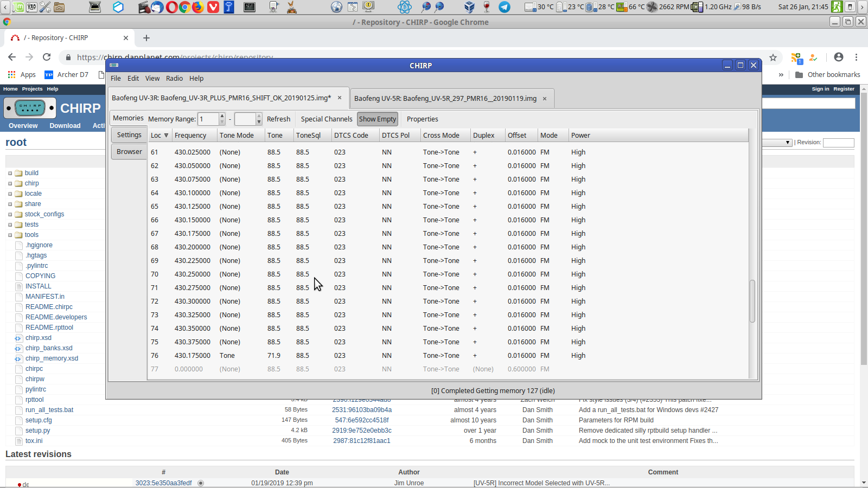Screen dimensions: 868x488
Task: Click the Frequency column header
Action: [194, 135]
